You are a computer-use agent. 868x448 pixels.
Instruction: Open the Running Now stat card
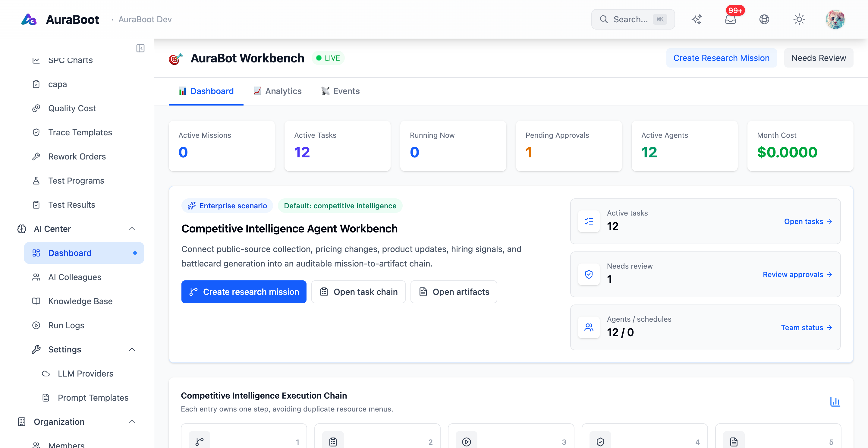(453, 146)
